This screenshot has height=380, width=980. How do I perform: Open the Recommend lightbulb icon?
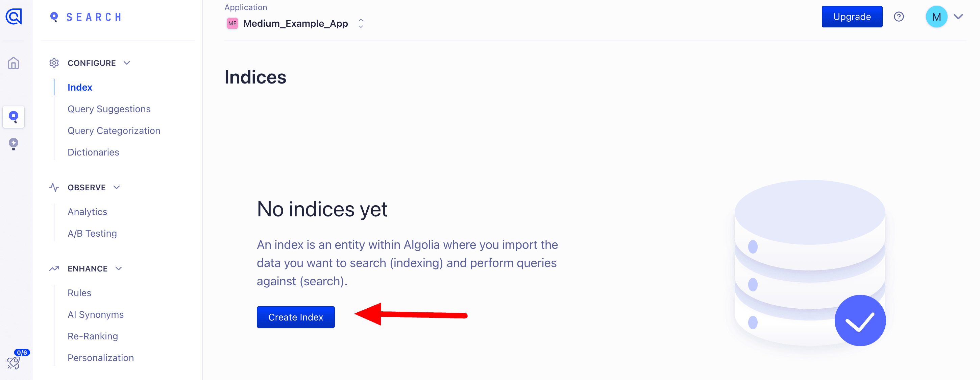14,144
